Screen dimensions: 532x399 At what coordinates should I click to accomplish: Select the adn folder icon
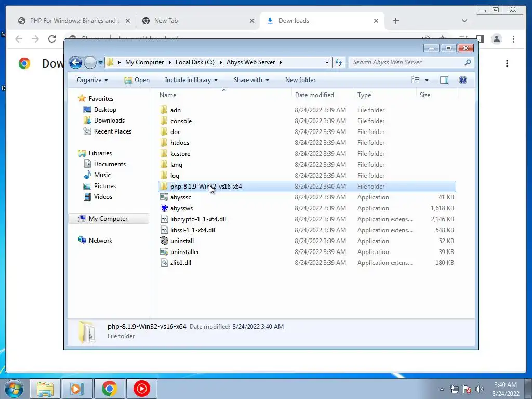coord(164,110)
